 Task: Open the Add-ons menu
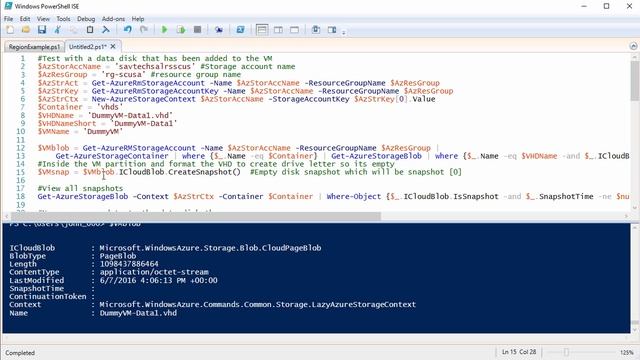pyautogui.click(x=113, y=19)
